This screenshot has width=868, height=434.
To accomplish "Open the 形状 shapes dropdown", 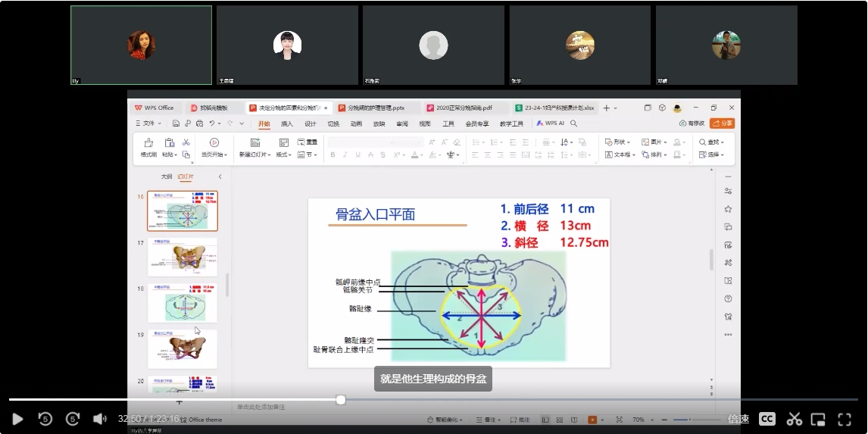I will coord(618,142).
